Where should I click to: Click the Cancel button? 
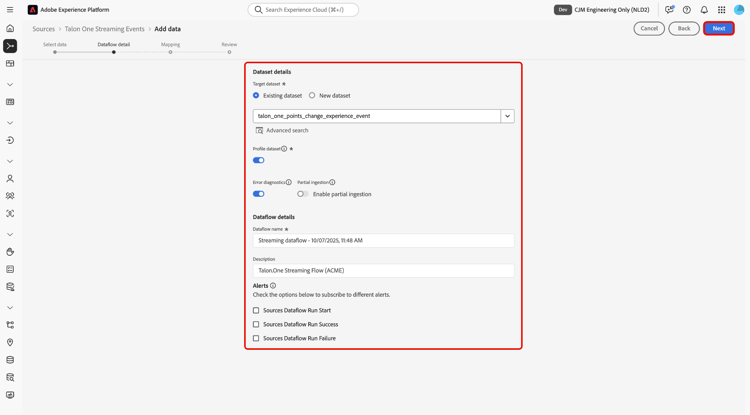click(x=649, y=28)
